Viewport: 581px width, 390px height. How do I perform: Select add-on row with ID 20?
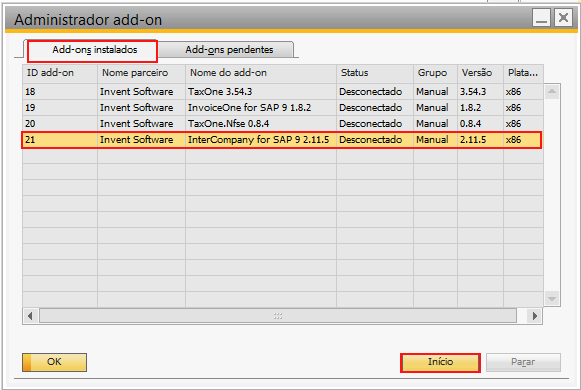point(283,124)
